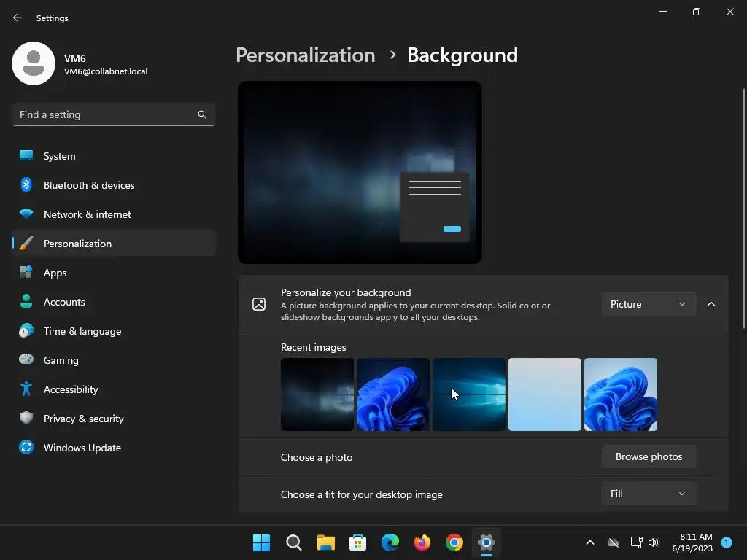Viewport: 747px width, 560px height.
Task: Click the volume speaker tray icon
Action: (654, 542)
